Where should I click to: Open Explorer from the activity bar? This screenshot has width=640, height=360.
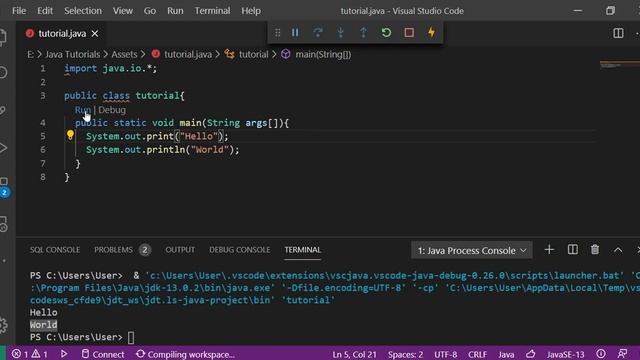click(3, 37)
